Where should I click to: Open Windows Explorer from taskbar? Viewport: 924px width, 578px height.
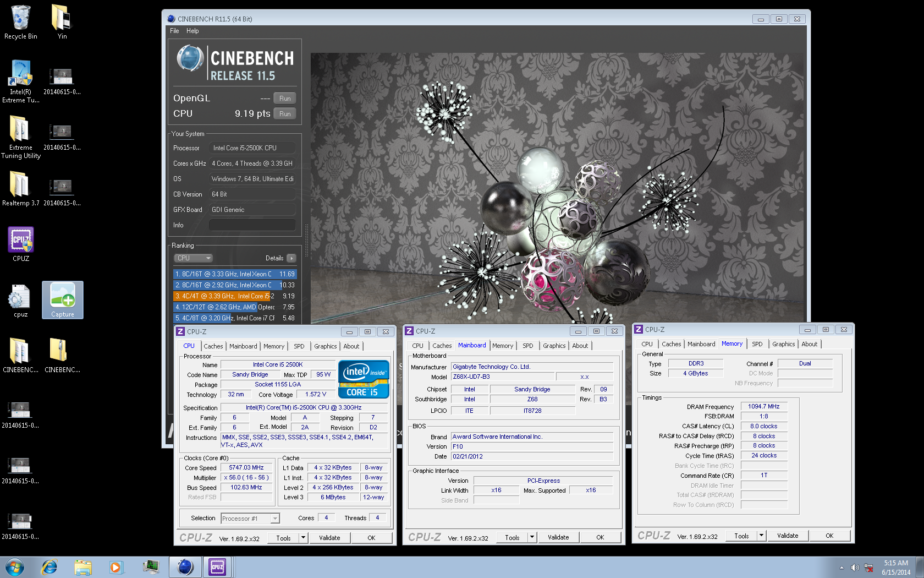[83, 567]
